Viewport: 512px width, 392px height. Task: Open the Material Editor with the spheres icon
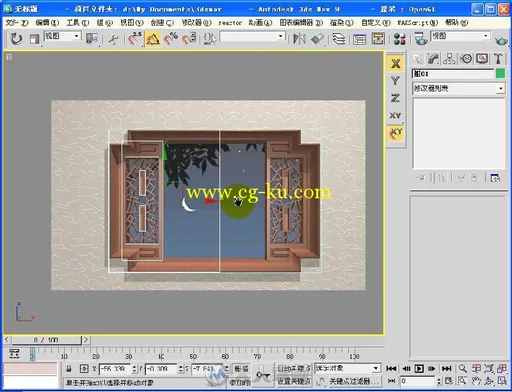399,39
